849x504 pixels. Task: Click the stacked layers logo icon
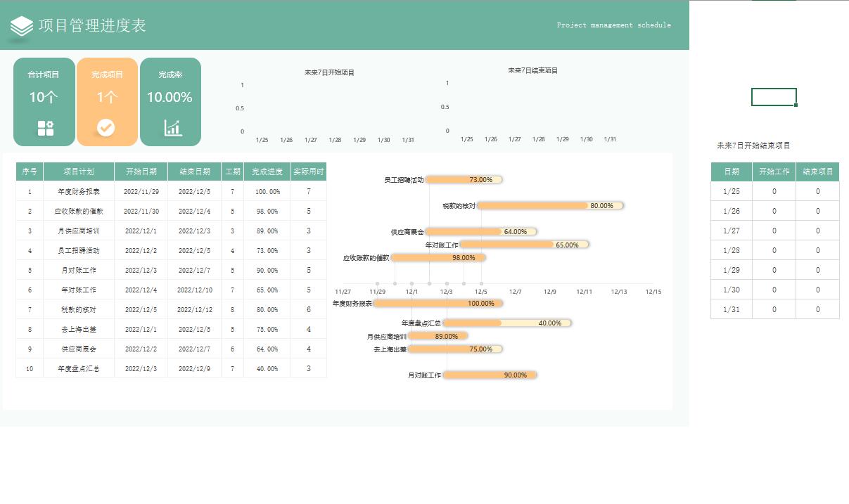22,26
